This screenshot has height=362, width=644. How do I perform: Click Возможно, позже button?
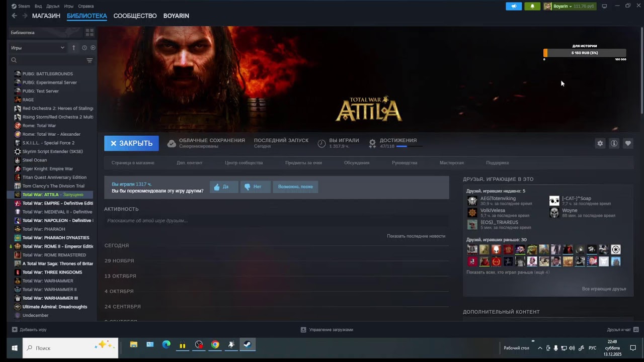[295, 187]
